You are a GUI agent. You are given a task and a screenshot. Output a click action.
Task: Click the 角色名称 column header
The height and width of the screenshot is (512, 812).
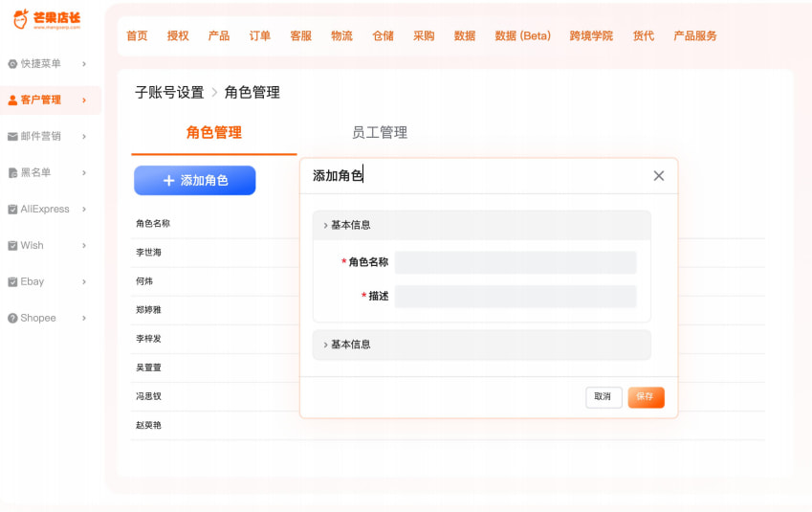[153, 223]
